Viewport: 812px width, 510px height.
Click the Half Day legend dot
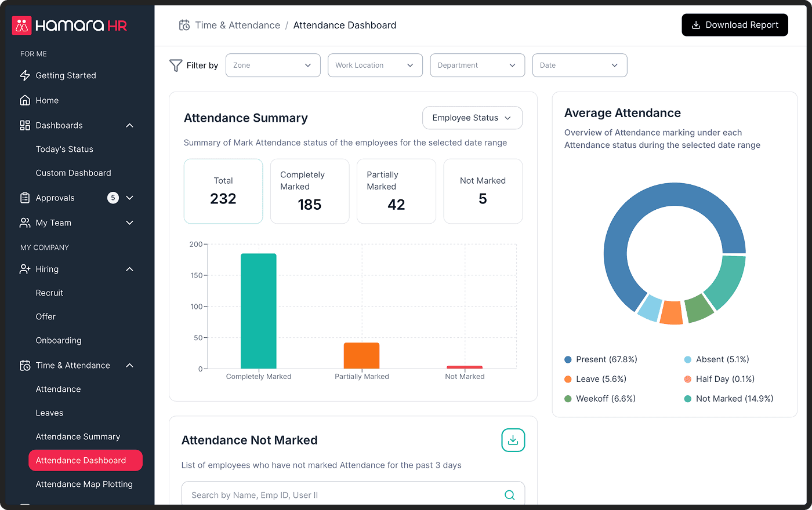688,379
